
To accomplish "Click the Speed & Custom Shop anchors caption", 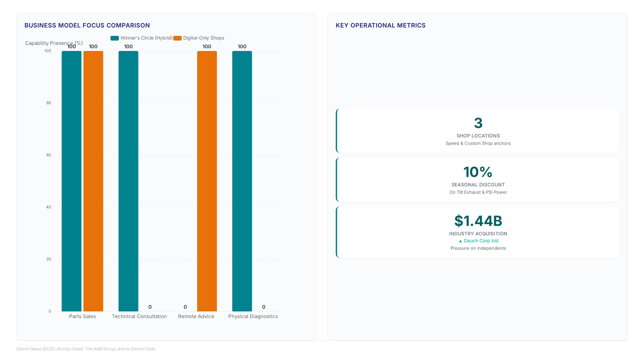I will click(478, 143).
